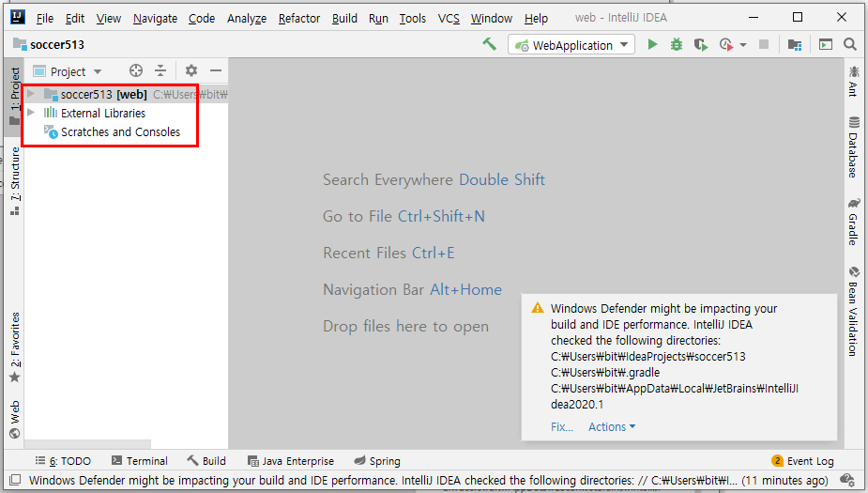Open the Build menu
Image resolution: width=868 pixels, height=493 pixels.
point(344,18)
